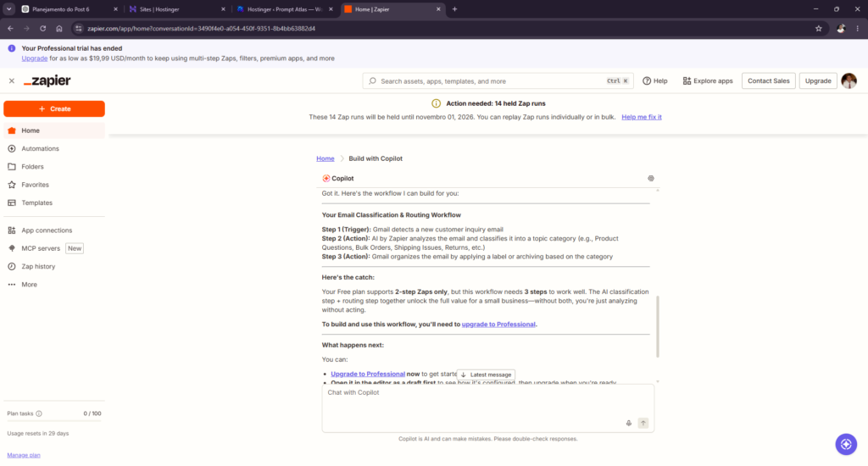The width and height of the screenshot is (868, 466).
Task: Click the browser home icon
Action: coord(59,29)
